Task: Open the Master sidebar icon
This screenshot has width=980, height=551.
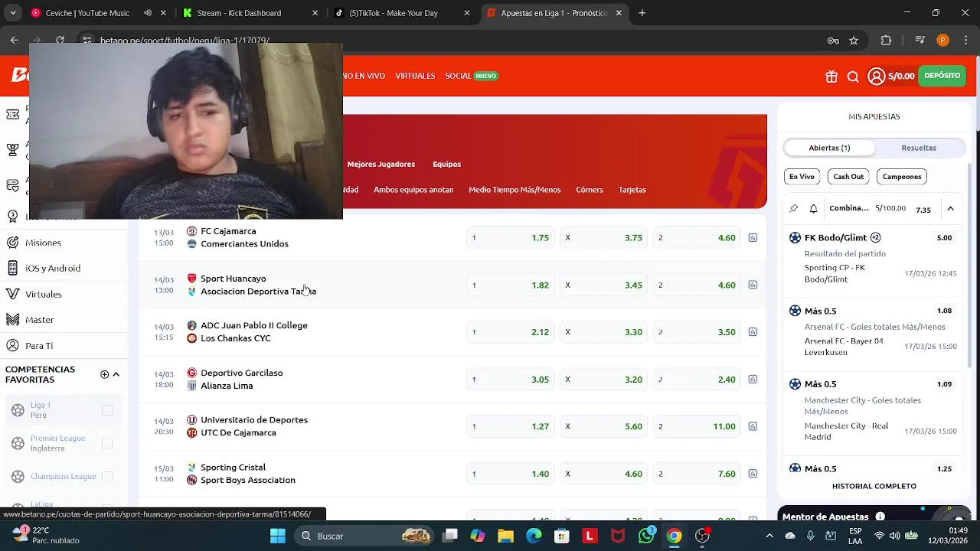Action: 12,320
